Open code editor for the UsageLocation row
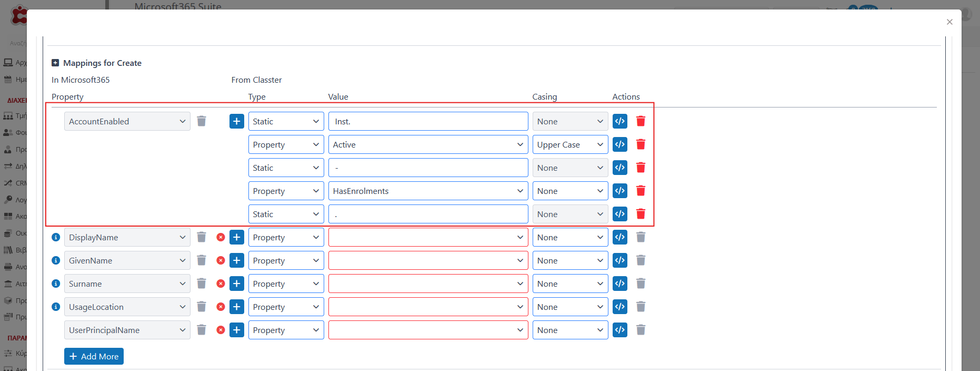 pyautogui.click(x=620, y=307)
